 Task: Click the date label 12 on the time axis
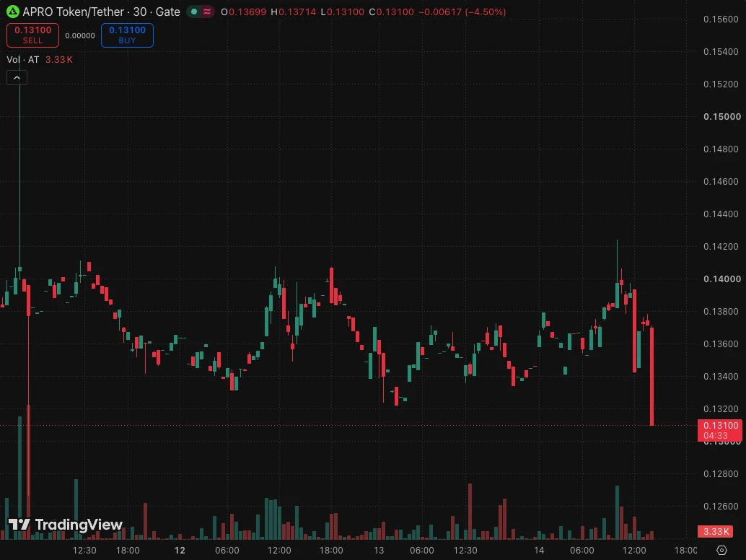click(180, 551)
